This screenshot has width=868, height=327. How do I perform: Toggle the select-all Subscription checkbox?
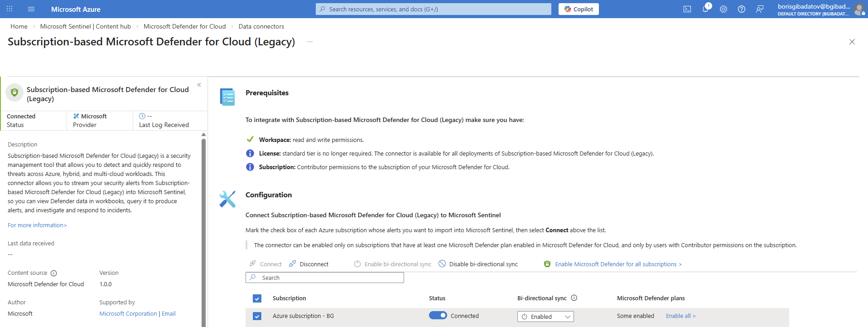pyautogui.click(x=257, y=298)
